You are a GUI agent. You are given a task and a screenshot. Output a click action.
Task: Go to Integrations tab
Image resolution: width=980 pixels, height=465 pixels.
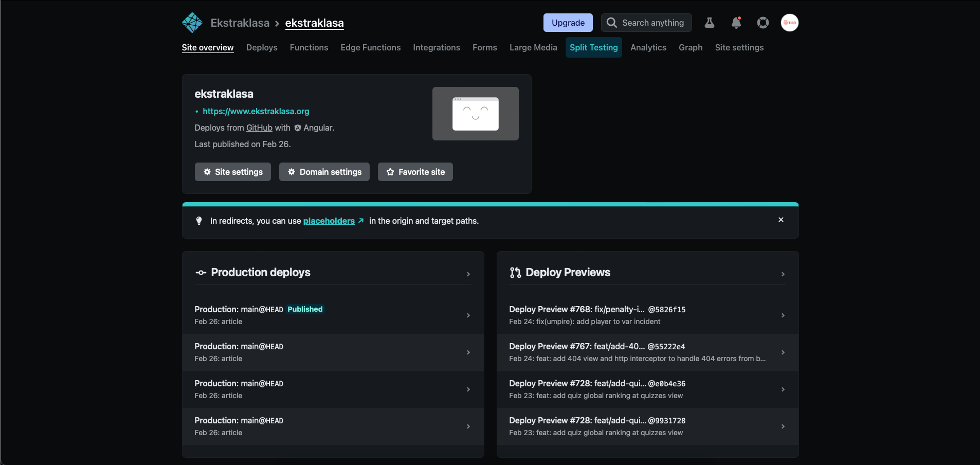point(437,47)
